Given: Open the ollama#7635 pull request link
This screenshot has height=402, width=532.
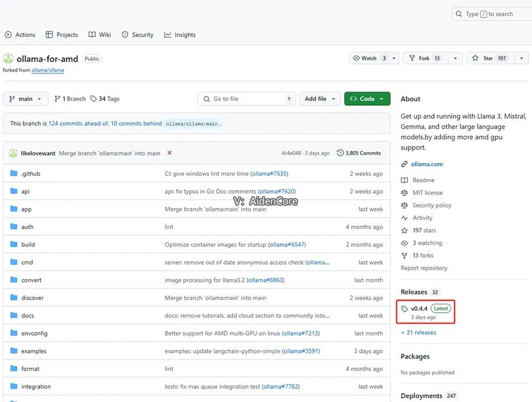Looking at the screenshot, I should tap(269, 174).
